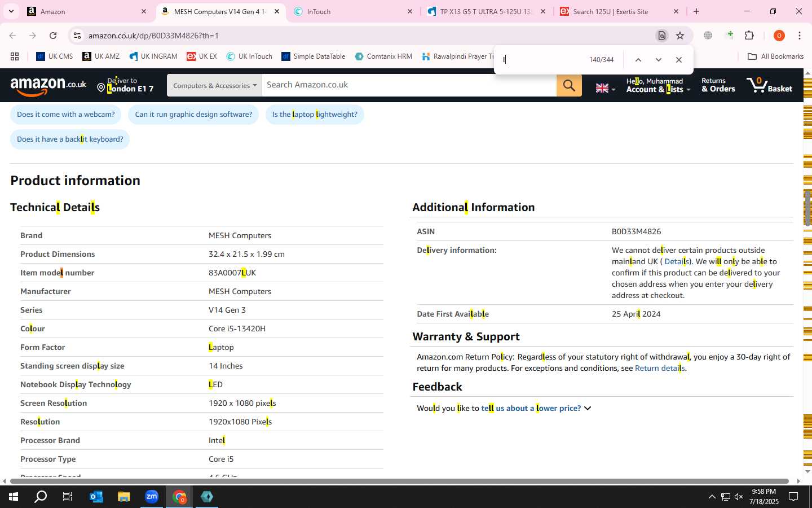
Task: Switch to Search 125U Exertis Site tab
Action: (x=620, y=11)
